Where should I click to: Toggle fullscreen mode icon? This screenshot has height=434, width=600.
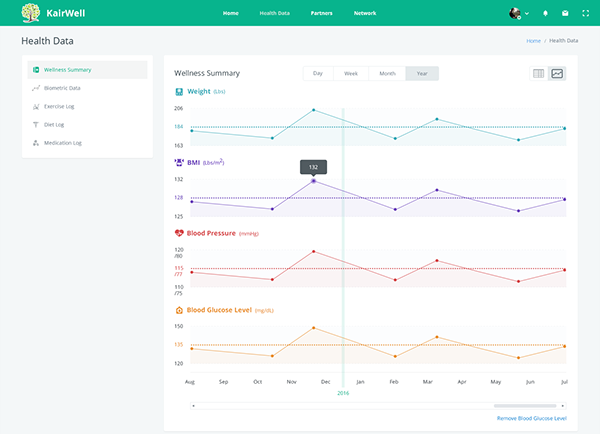click(585, 13)
